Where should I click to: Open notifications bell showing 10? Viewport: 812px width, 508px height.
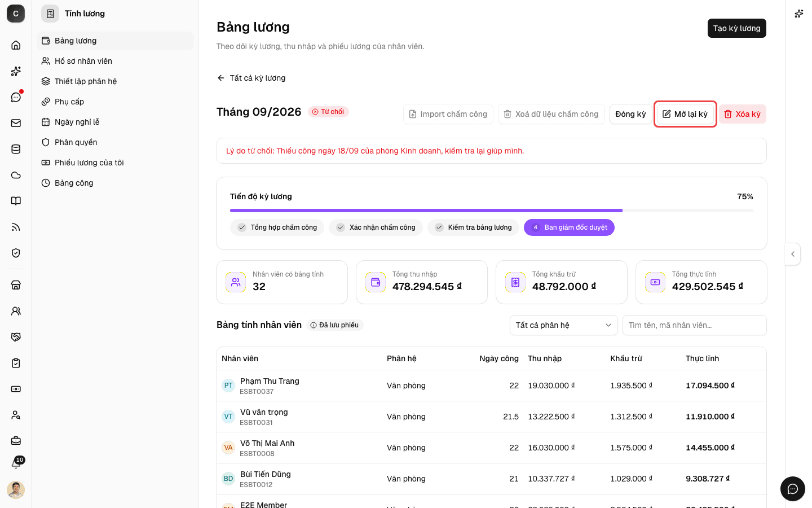(16, 463)
